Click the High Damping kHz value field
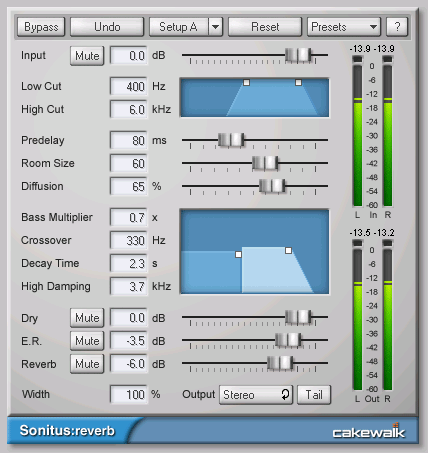 129,287
